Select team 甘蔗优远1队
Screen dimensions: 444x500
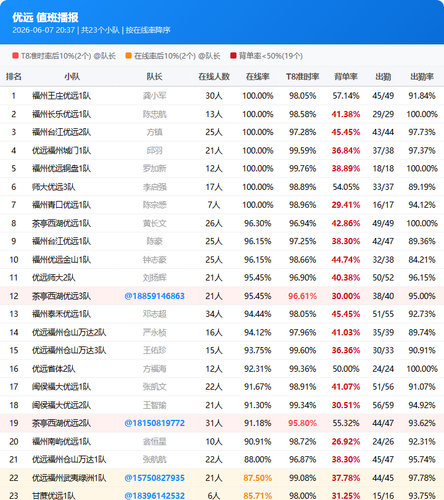pos(54,496)
